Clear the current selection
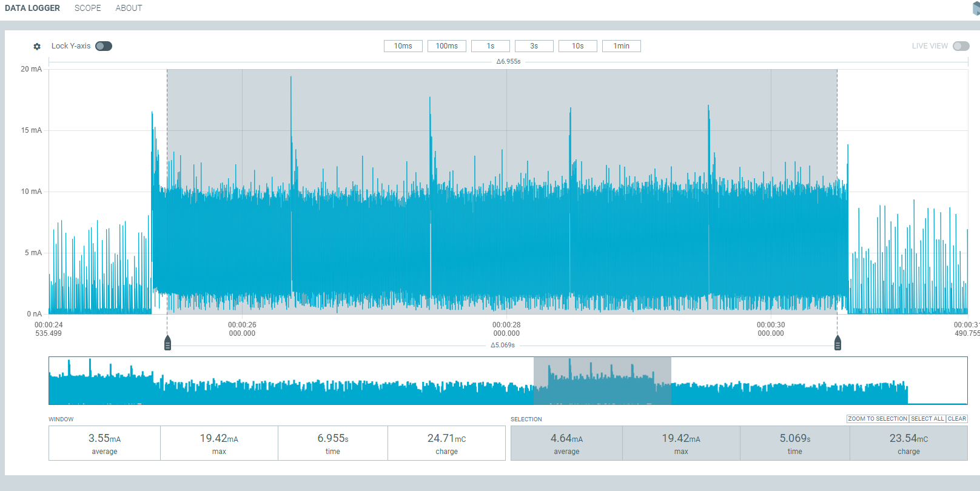This screenshot has height=491, width=980. (x=957, y=419)
